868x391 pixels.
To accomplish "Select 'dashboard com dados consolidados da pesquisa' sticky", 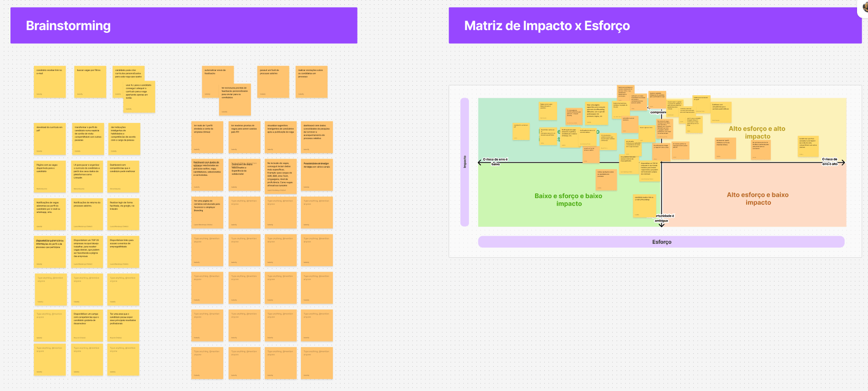I will click(317, 138).
